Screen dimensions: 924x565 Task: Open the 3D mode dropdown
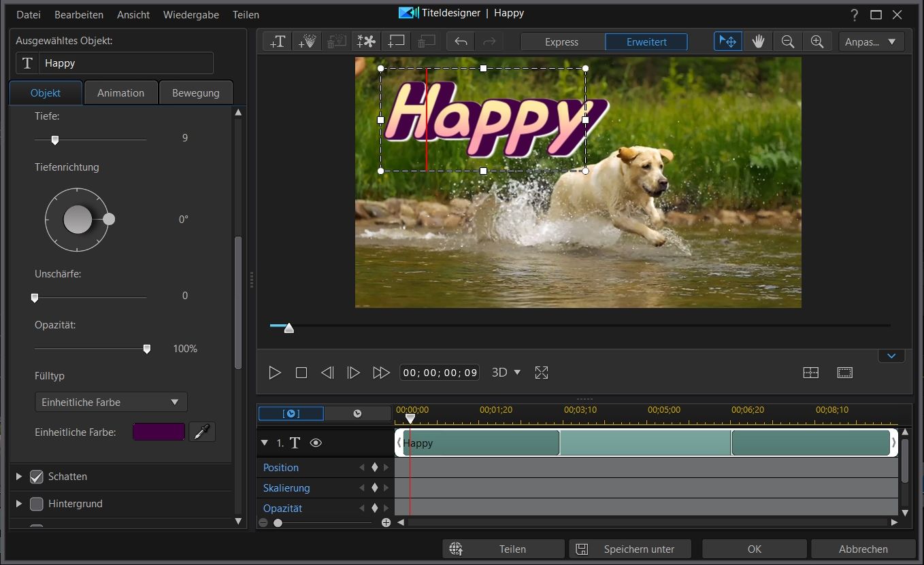pyautogui.click(x=506, y=373)
